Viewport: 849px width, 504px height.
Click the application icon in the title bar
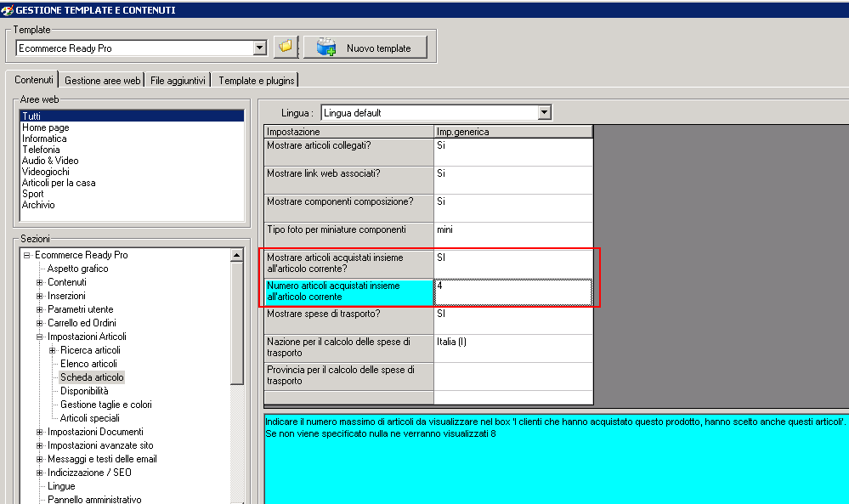7,9
